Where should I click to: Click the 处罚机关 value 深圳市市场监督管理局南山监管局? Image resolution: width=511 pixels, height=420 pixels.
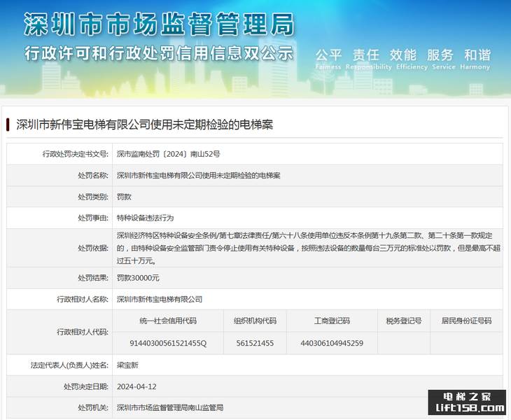point(170,407)
